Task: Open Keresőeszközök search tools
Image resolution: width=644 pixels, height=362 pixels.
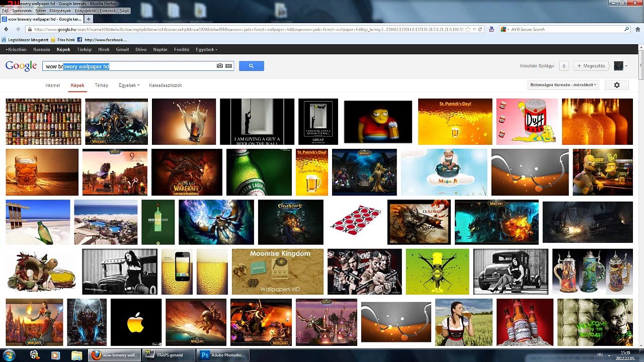Action: pyautogui.click(x=166, y=85)
